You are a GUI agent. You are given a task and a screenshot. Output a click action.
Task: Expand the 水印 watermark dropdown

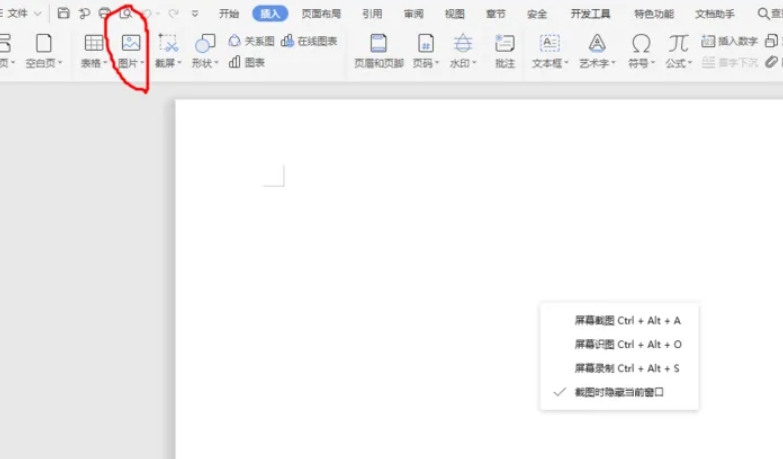pyautogui.click(x=462, y=62)
